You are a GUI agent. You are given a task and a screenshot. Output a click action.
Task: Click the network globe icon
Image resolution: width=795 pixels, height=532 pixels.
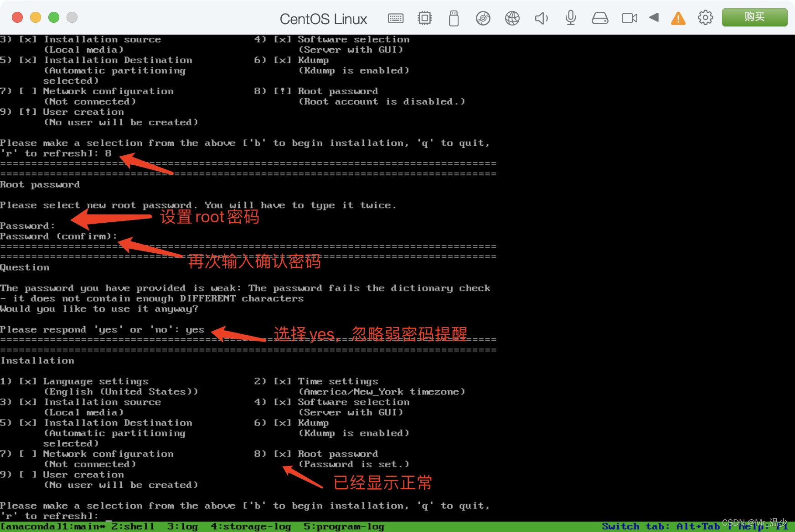click(x=512, y=18)
